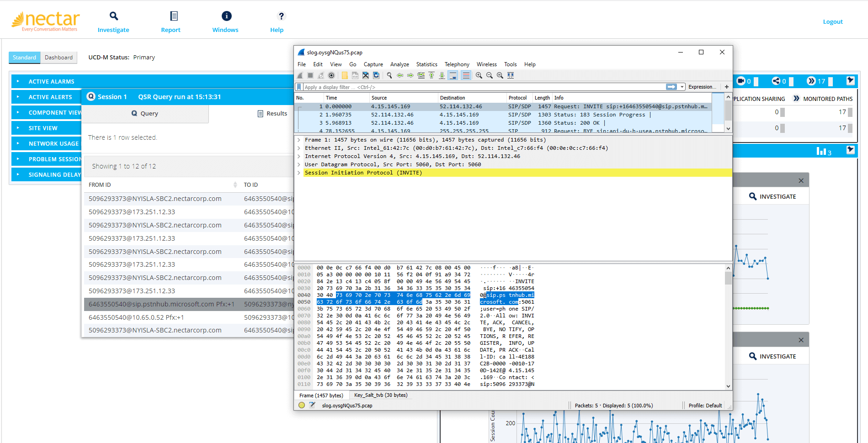Click the Logout link
Screen dimensions: 868x443
coord(833,21)
